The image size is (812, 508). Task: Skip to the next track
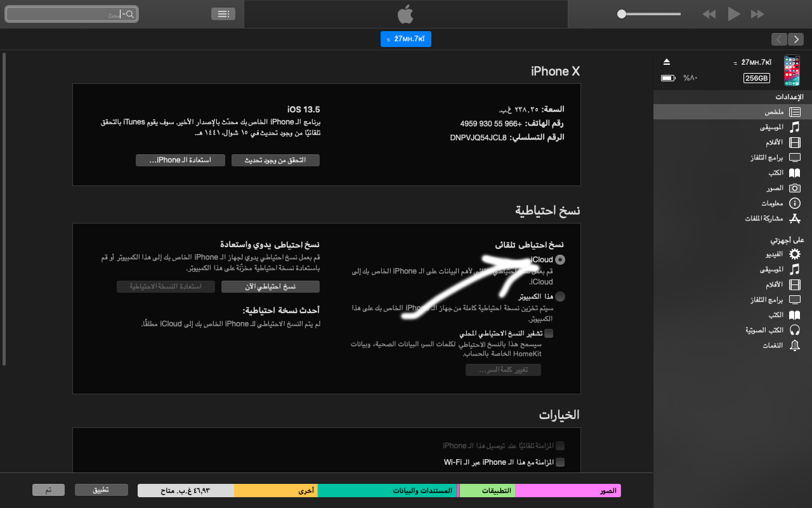(x=757, y=14)
